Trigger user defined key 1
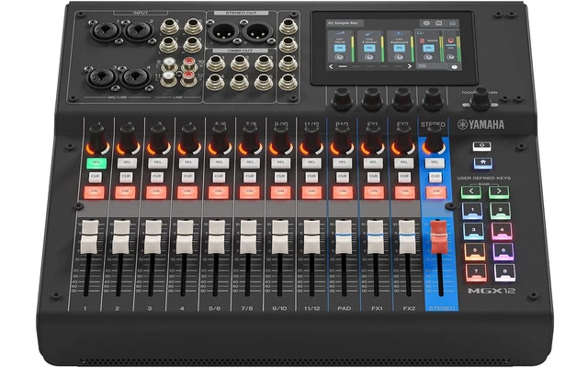The height and width of the screenshot is (368, 588). [x=472, y=210]
